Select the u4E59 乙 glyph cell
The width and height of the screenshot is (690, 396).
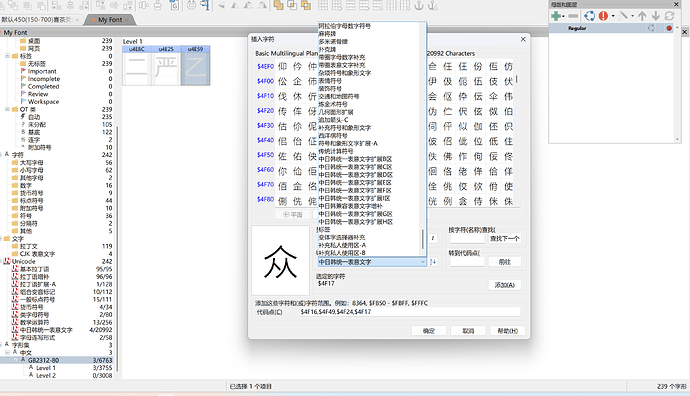[195, 65]
